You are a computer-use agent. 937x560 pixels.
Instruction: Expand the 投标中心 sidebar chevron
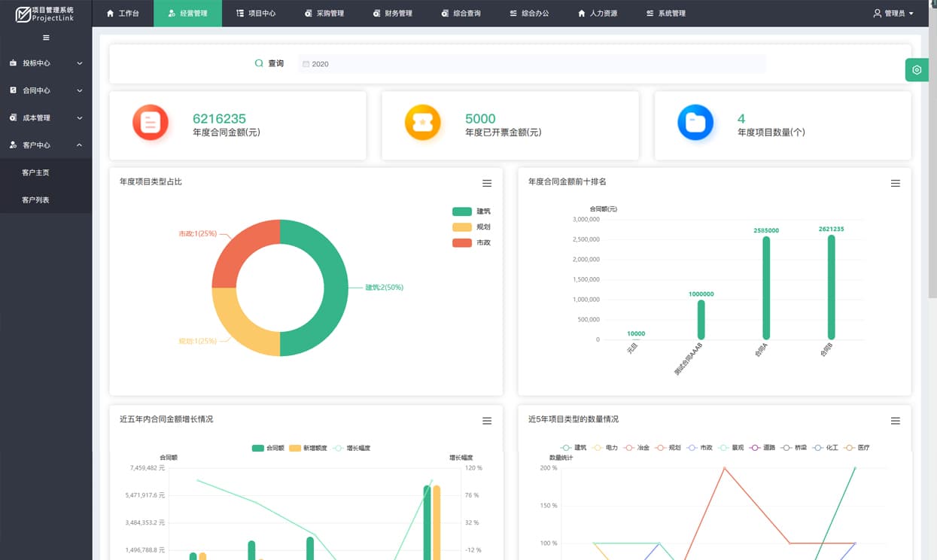tap(80, 63)
